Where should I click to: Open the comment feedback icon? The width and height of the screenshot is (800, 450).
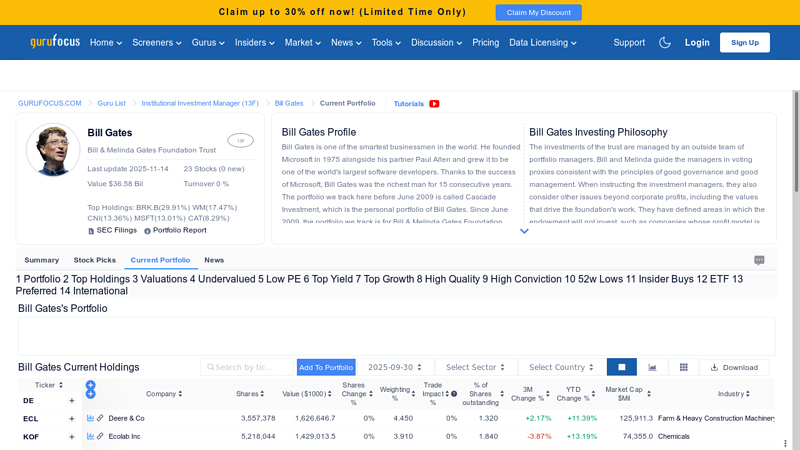[x=759, y=260]
